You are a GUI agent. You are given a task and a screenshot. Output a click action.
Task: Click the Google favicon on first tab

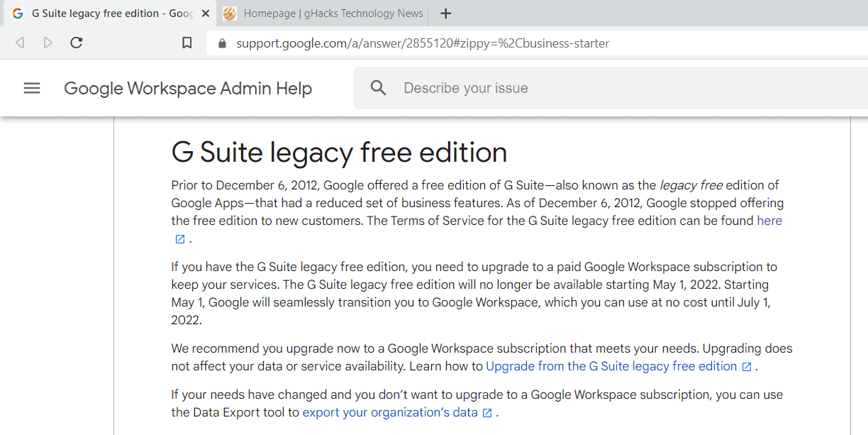[17, 13]
